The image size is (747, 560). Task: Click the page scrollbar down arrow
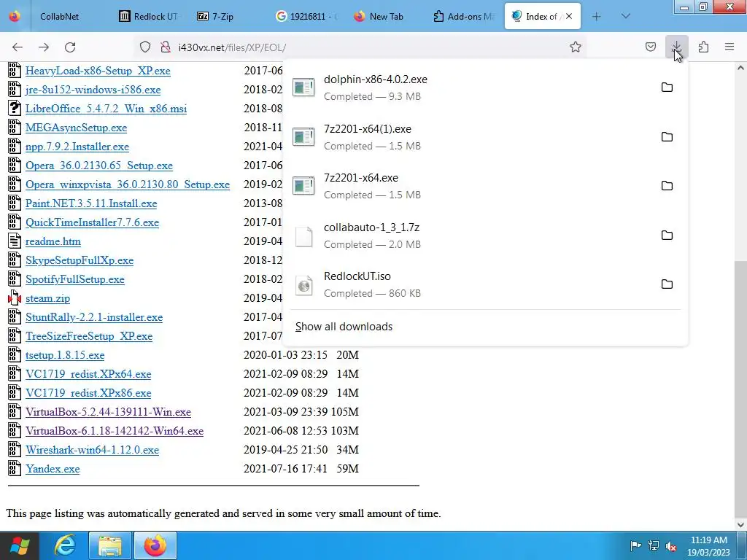pyautogui.click(x=740, y=525)
